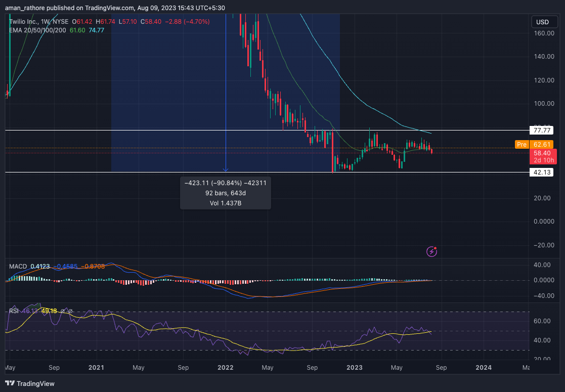The image size is (565, 392).
Task: Click the 160.00 price axis label
Action: click(544, 33)
